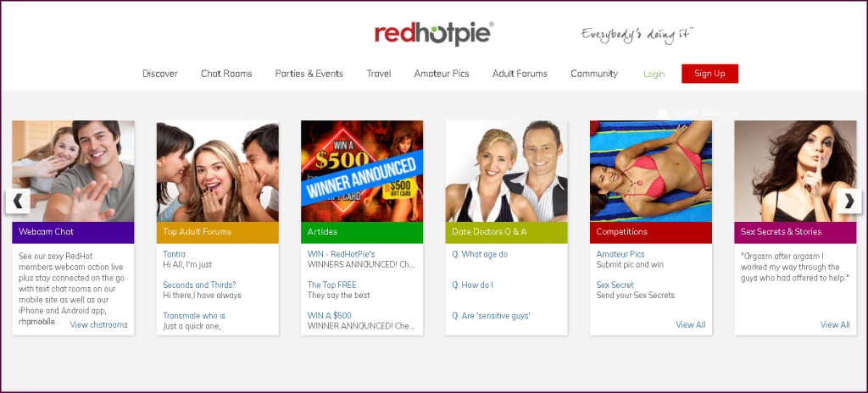The height and width of the screenshot is (393, 868).
Task: Open the Seconds and Thirds? thread
Action: pyautogui.click(x=199, y=285)
